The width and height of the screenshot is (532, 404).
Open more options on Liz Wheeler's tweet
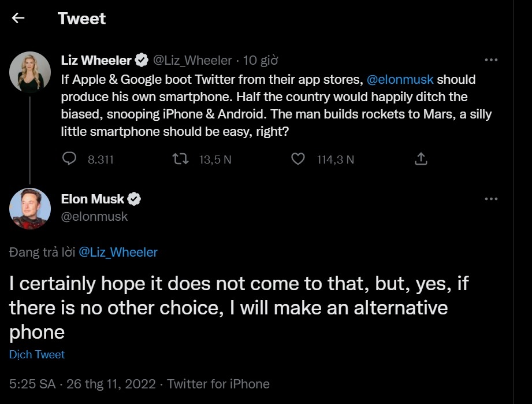(490, 58)
